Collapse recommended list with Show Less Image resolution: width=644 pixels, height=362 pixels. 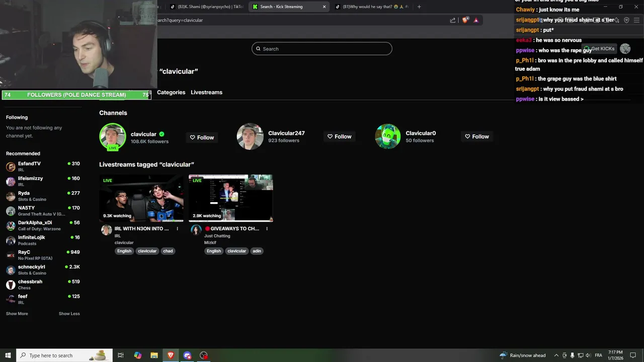coord(69,314)
